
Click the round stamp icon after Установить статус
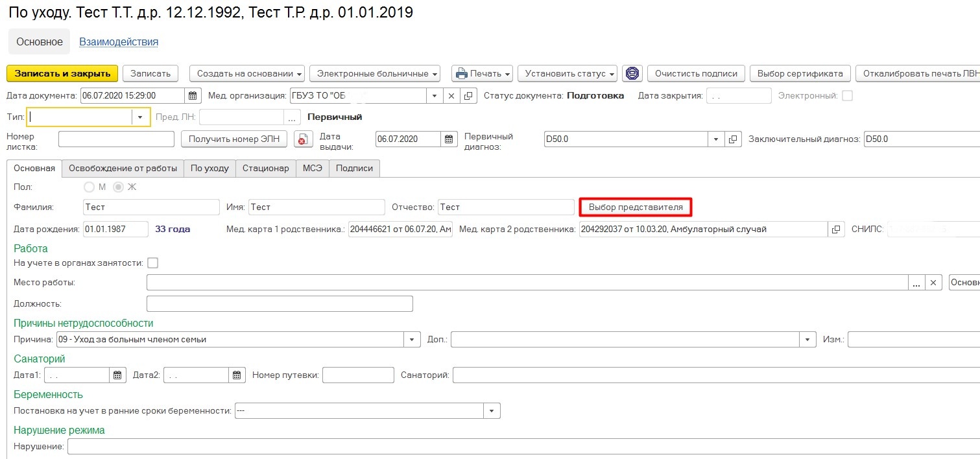click(x=632, y=73)
